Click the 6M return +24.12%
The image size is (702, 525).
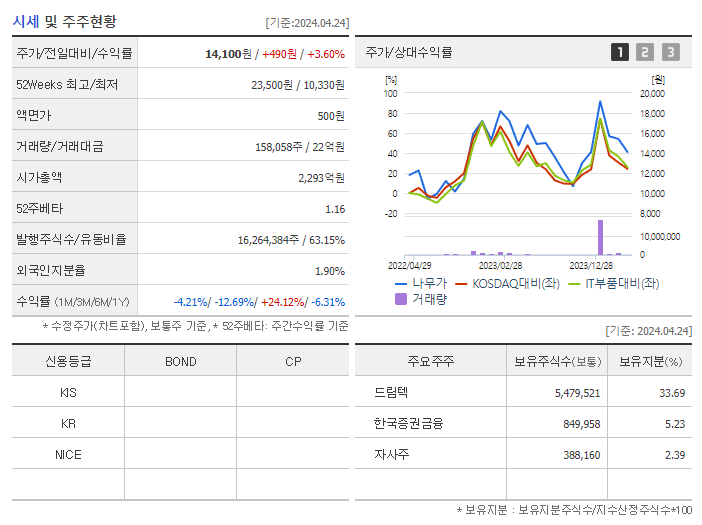[x=283, y=302]
